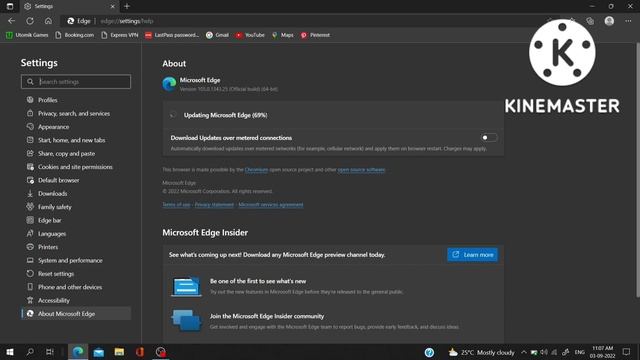Open Windows taskbar search
This screenshot has height=360, width=640.
point(30,352)
